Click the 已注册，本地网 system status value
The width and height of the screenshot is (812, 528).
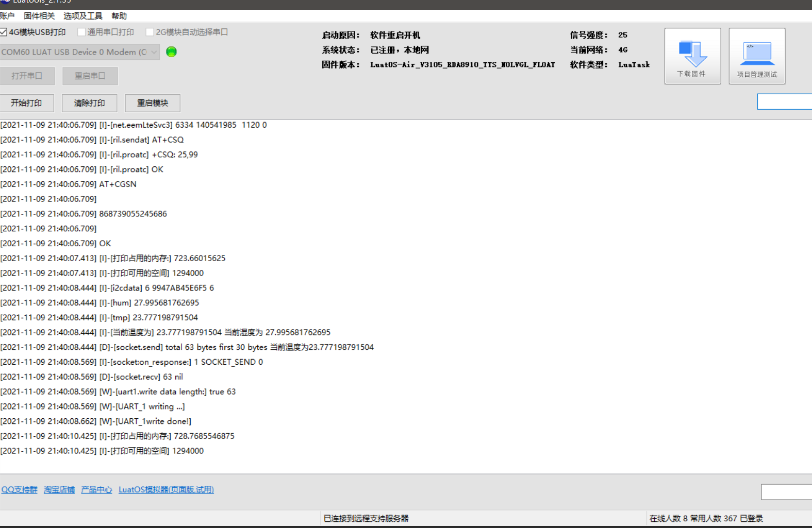[x=400, y=50]
